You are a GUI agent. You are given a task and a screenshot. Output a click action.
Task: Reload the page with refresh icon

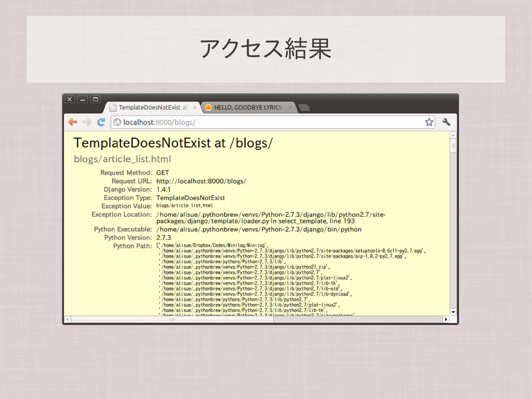pyautogui.click(x=101, y=122)
